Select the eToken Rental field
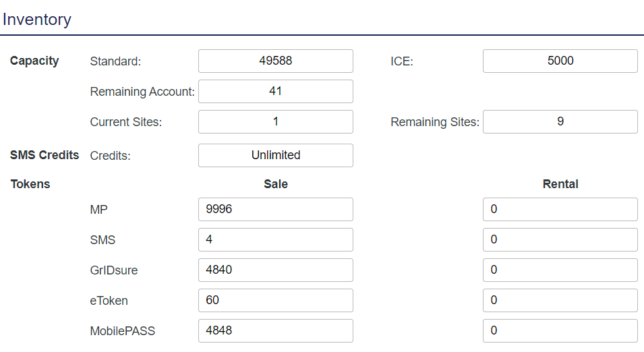 [560, 300]
